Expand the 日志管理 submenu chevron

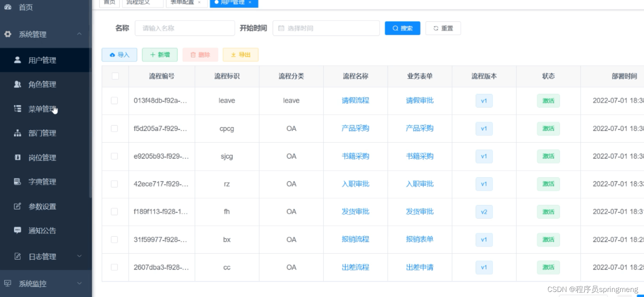tap(79, 256)
